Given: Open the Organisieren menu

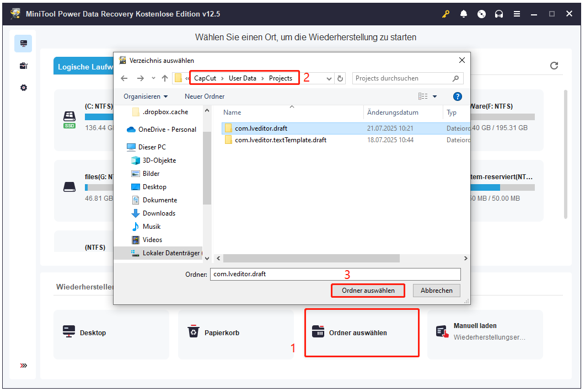Looking at the screenshot, I should pos(146,96).
